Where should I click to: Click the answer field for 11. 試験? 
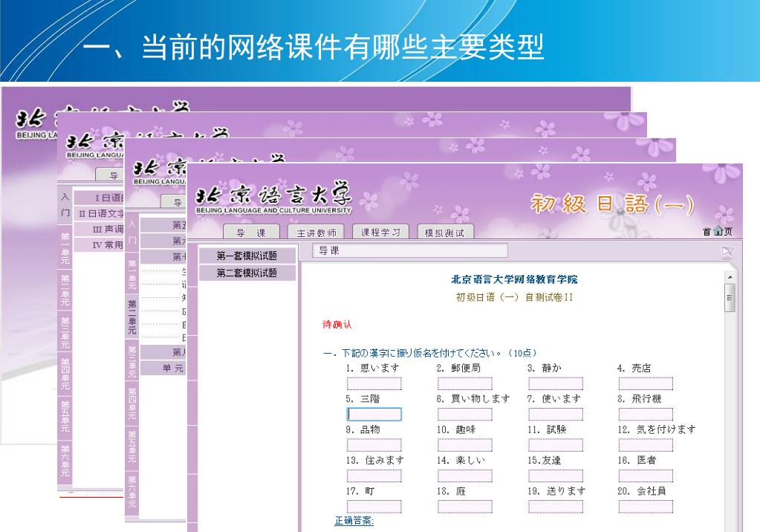(x=556, y=445)
